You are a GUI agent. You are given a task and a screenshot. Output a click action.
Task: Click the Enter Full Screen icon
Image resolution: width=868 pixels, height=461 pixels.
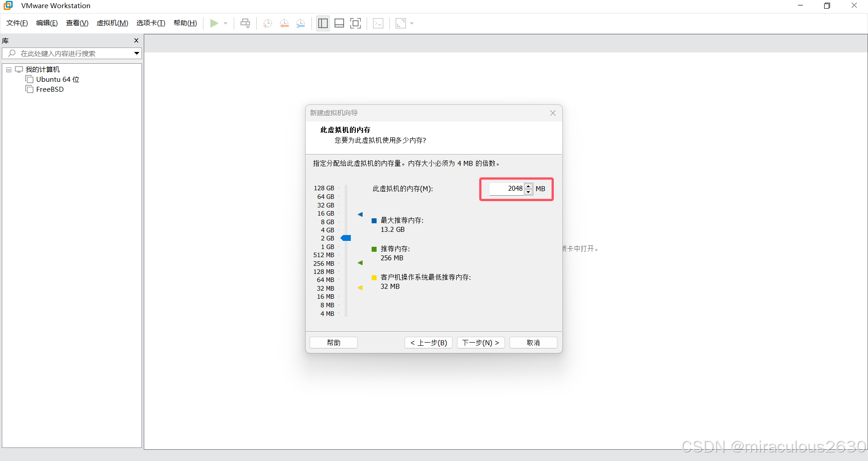point(356,23)
